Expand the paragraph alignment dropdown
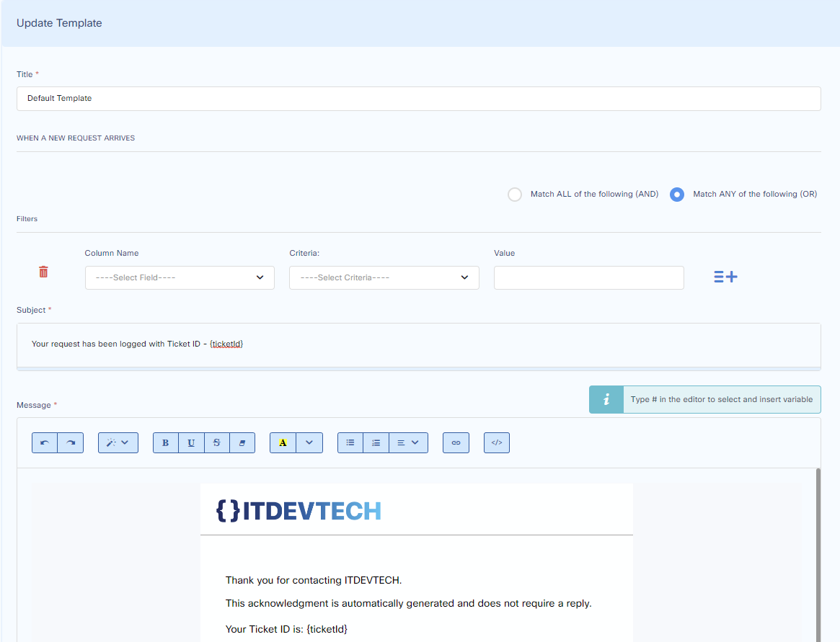This screenshot has height=642, width=840. (408, 442)
